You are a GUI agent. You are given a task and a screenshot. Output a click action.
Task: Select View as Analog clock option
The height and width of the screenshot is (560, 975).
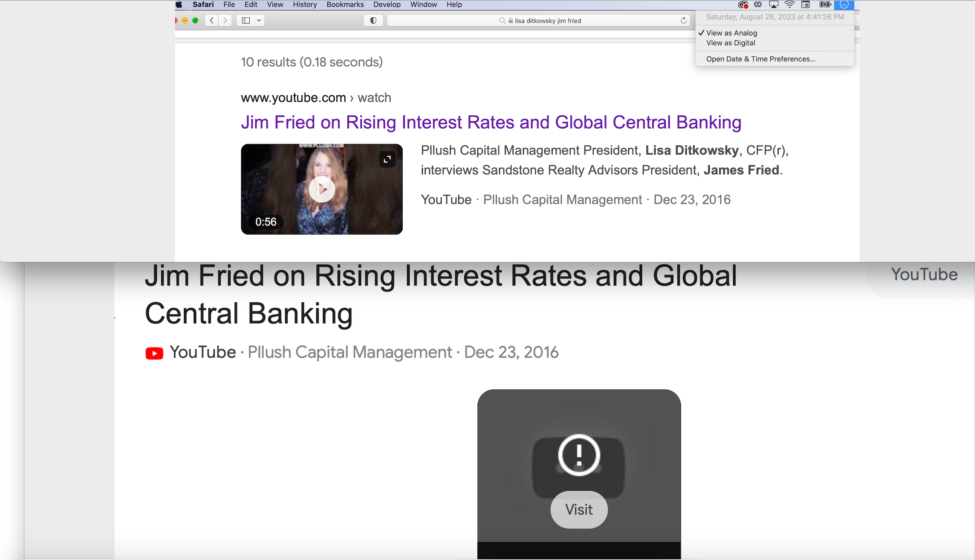click(x=731, y=33)
